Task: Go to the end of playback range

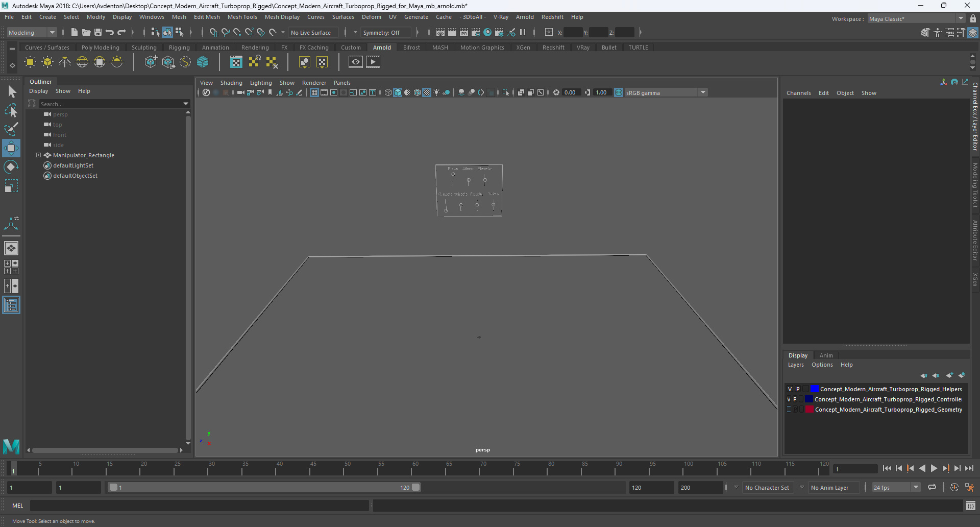Action: click(x=969, y=468)
